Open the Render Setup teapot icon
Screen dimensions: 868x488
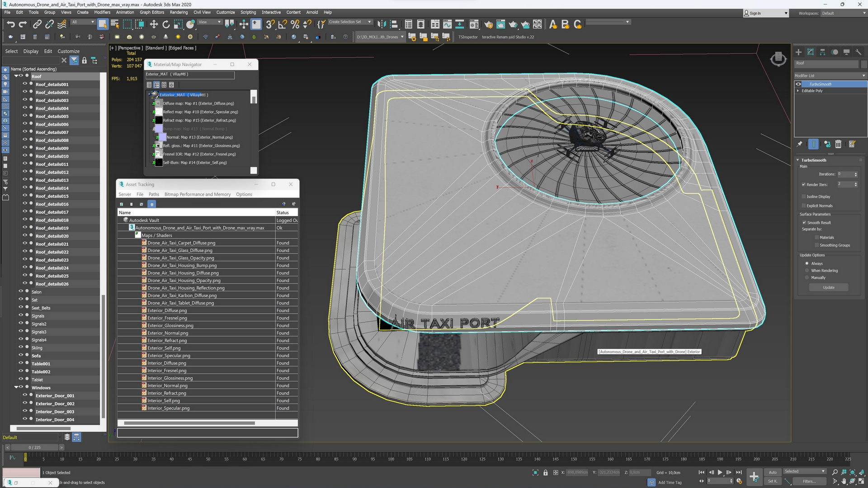pos(488,24)
